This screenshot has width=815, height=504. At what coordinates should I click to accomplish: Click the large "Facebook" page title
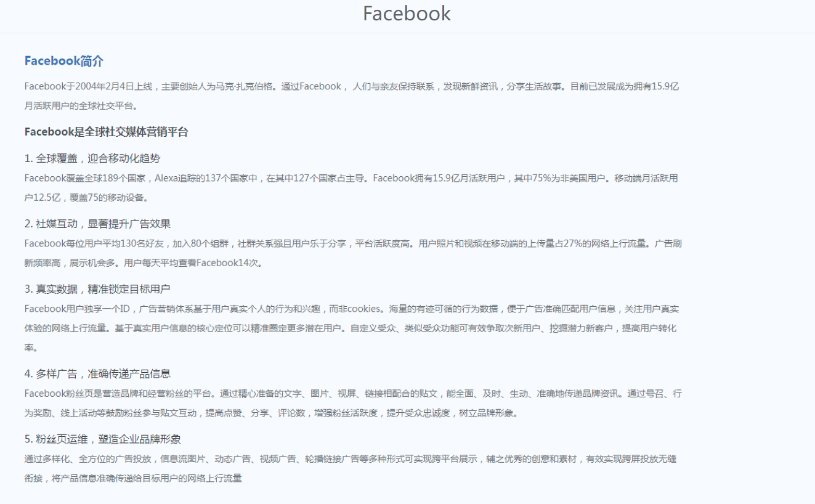[x=407, y=14]
